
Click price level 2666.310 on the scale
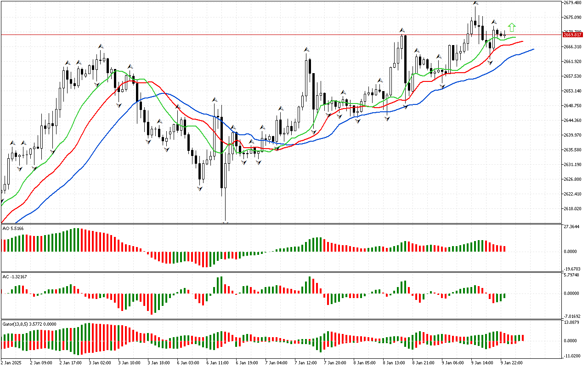(572, 47)
